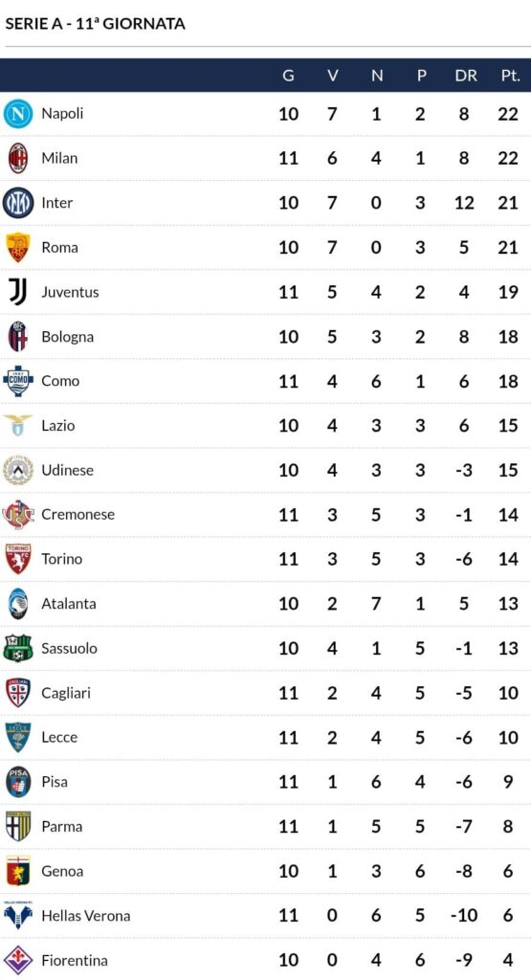
Task: Click the Milan club crest
Action: [18, 158]
